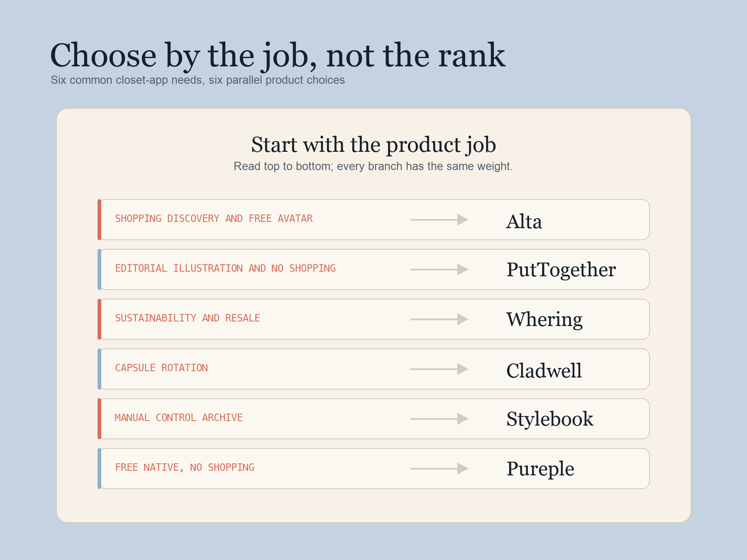The height and width of the screenshot is (560, 747).
Task: Click the Shopping Discovery and Free Avatar label
Action: pos(214,219)
